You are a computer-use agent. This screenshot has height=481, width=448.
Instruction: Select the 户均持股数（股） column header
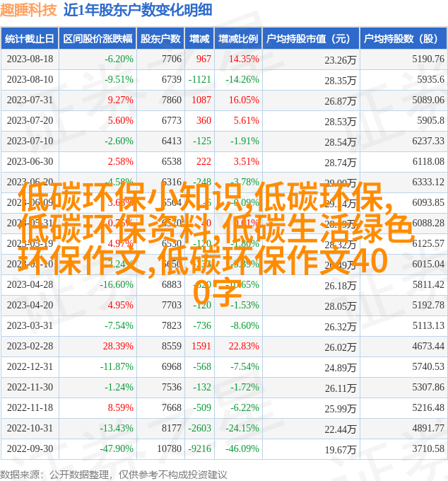[403, 39]
